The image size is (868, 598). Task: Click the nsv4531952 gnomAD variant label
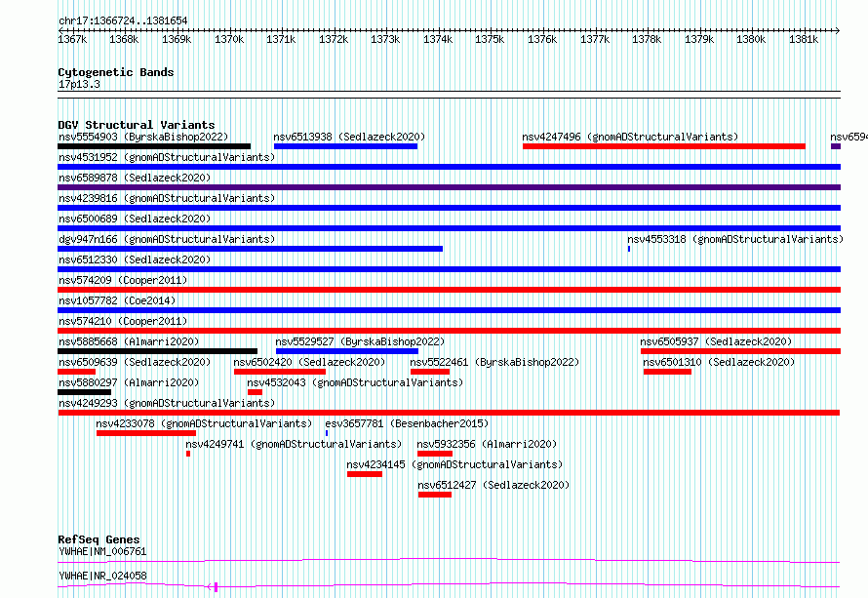click(x=167, y=157)
